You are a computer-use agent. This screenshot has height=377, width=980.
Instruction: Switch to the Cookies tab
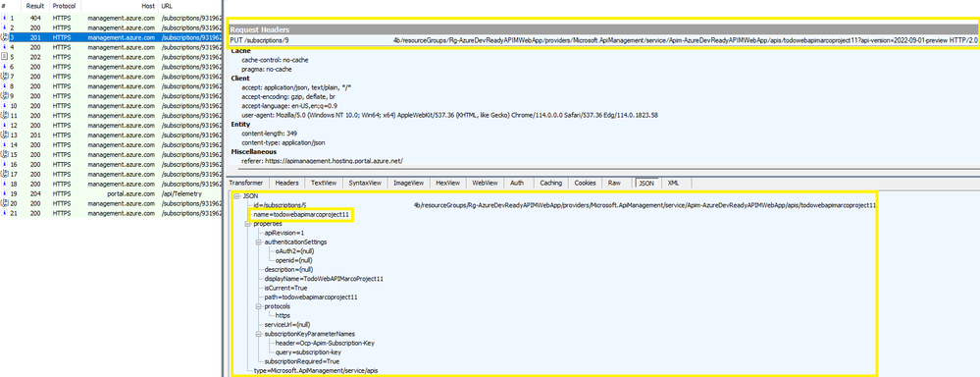point(585,184)
